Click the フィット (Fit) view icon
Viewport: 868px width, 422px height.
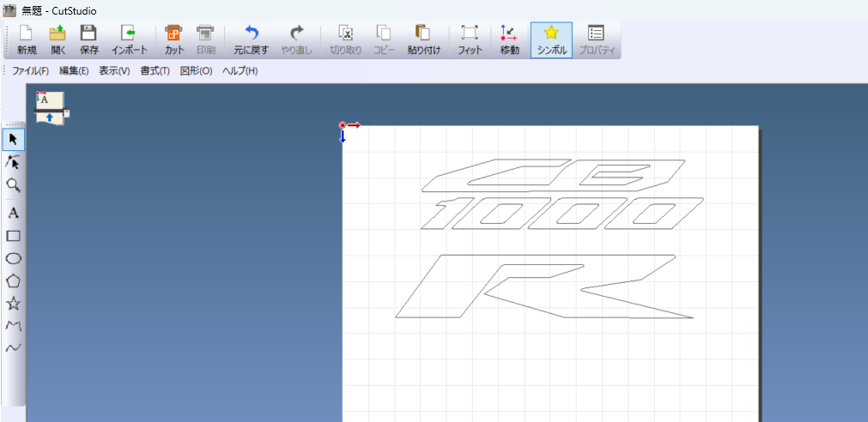click(x=470, y=39)
